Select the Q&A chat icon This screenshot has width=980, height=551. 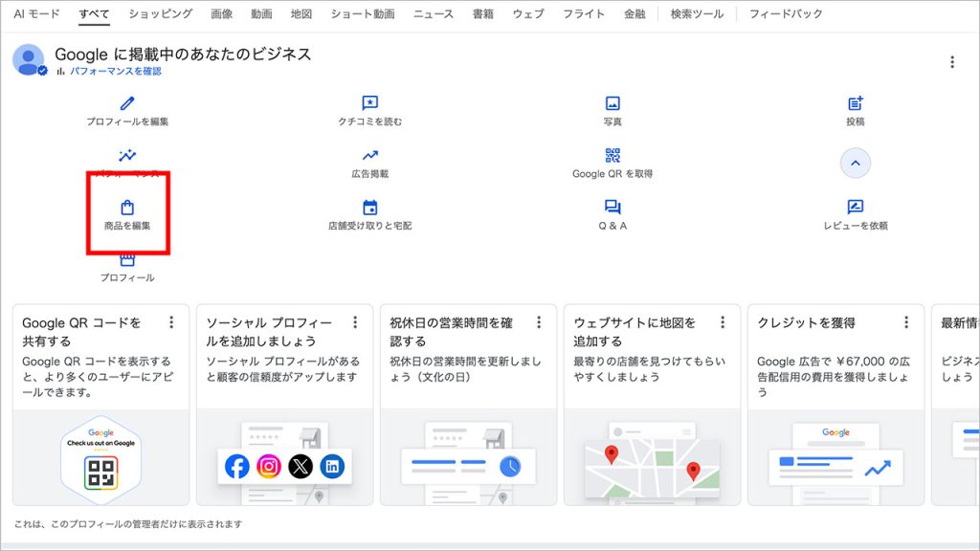click(x=612, y=209)
